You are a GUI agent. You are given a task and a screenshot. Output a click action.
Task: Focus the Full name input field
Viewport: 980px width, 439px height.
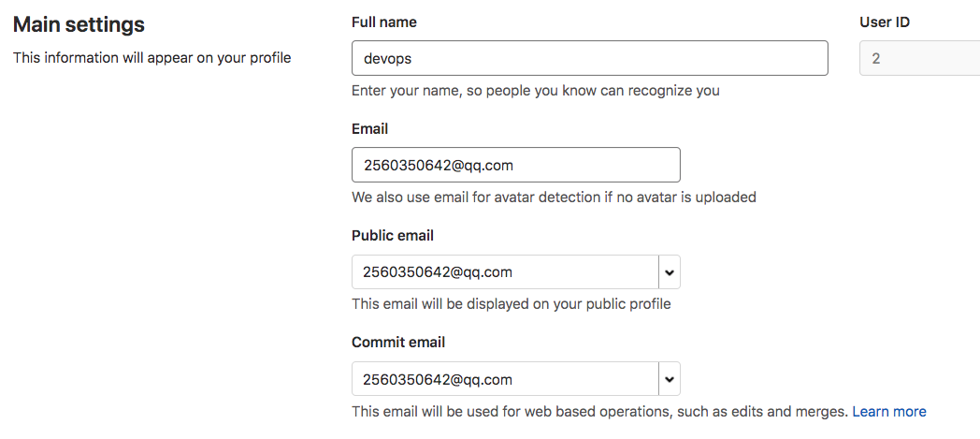click(589, 58)
